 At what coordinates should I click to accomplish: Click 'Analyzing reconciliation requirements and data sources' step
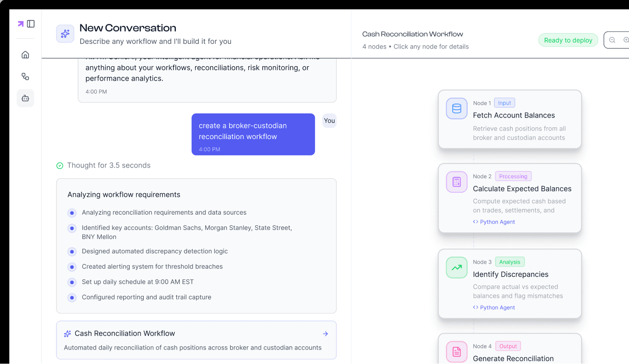pyautogui.click(x=164, y=212)
